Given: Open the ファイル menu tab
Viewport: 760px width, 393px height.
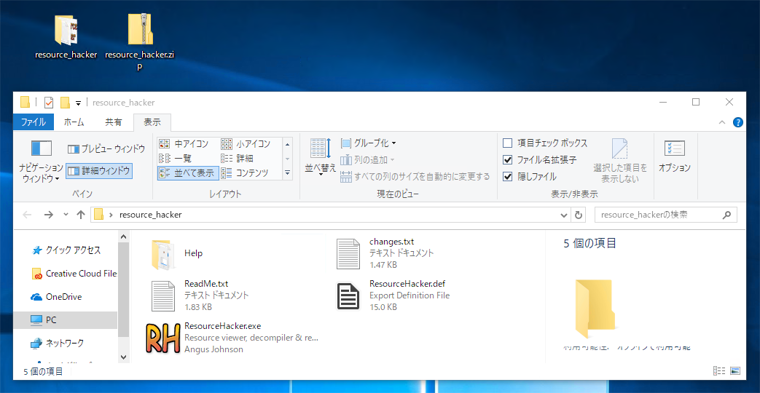Looking at the screenshot, I should [33, 122].
